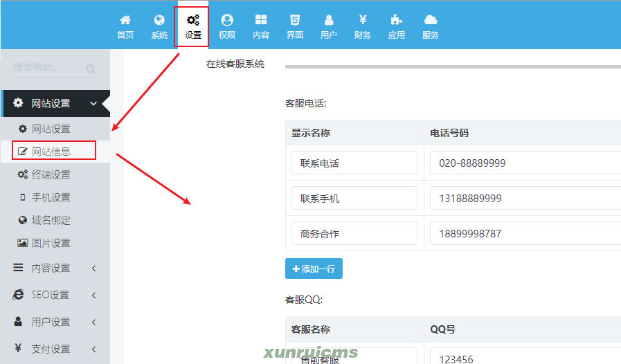Viewport: 621px width, 364px height.
Task: Edit the 商务合作 name field
Action: point(354,233)
